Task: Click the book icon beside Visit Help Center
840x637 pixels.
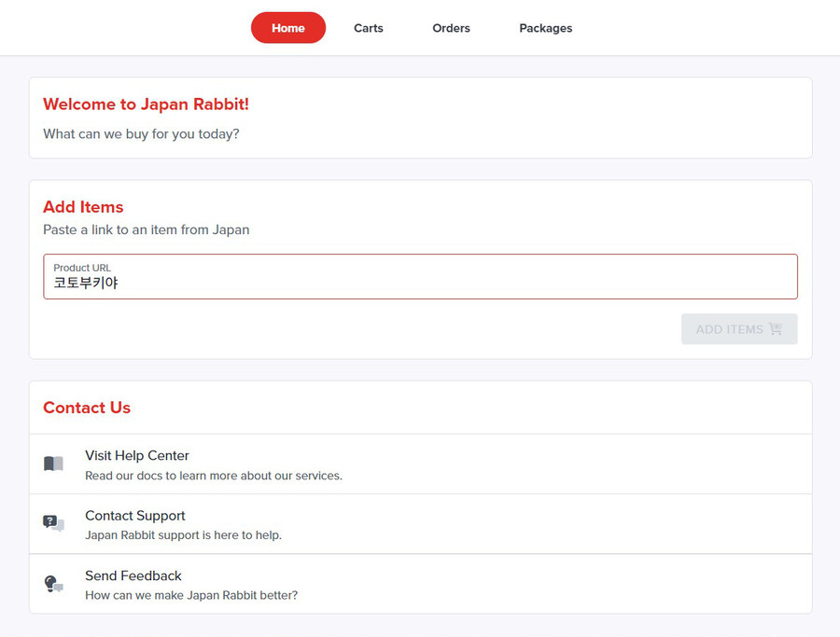Action: pos(53,464)
